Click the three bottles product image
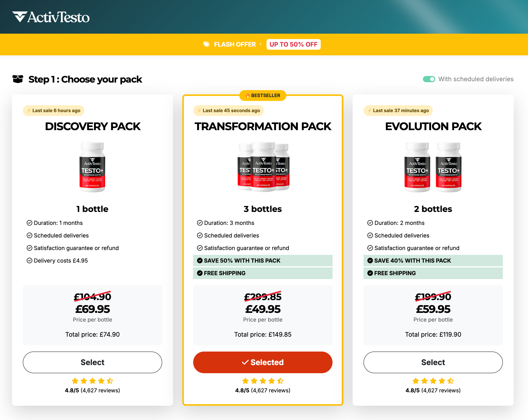Viewport: 528px width, 420px height. pyautogui.click(x=263, y=166)
